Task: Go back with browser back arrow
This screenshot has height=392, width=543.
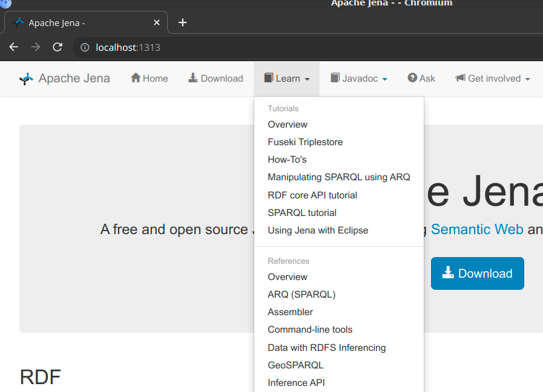Action: [x=14, y=47]
